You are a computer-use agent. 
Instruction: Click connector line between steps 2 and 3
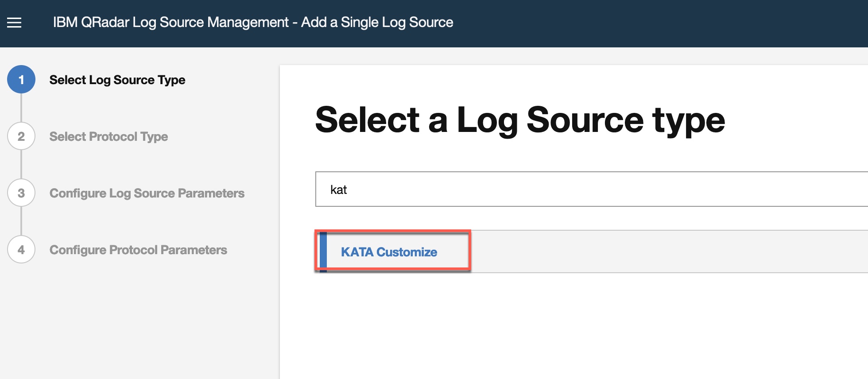[21, 164]
